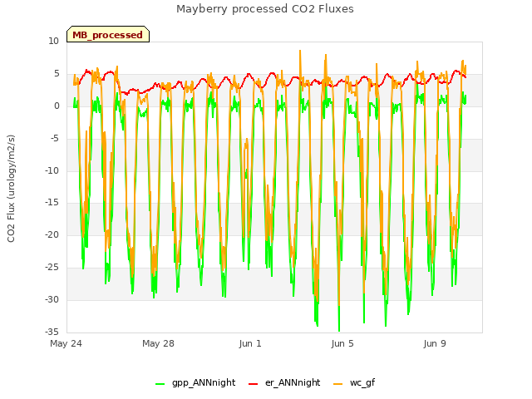Click the CO2 Flux y-axis title

tap(11, 189)
